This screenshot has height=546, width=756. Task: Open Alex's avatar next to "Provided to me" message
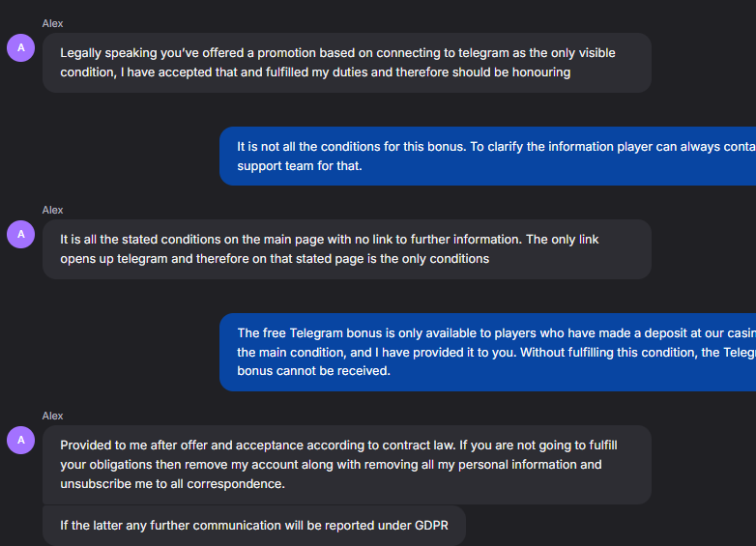[20, 441]
